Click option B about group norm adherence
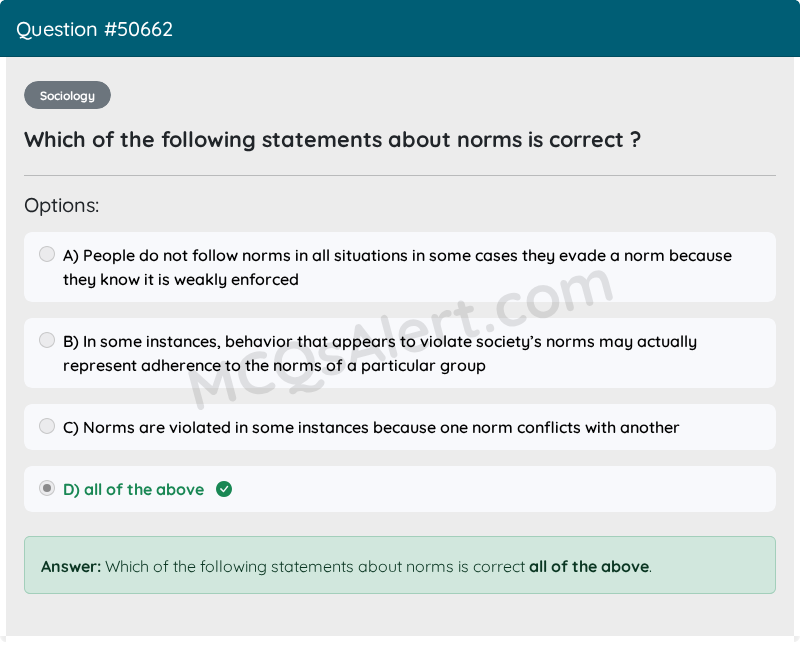 [380, 352]
